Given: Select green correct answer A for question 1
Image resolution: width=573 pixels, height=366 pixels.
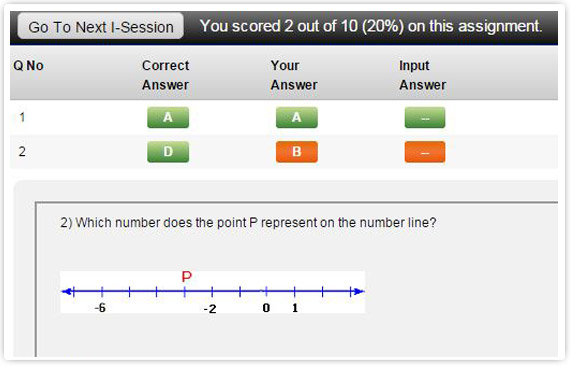Looking at the screenshot, I should click(x=168, y=117).
